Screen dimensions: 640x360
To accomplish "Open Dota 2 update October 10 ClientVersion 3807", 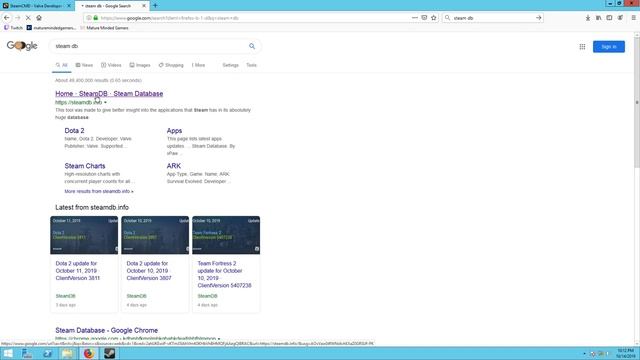I will point(149,271).
